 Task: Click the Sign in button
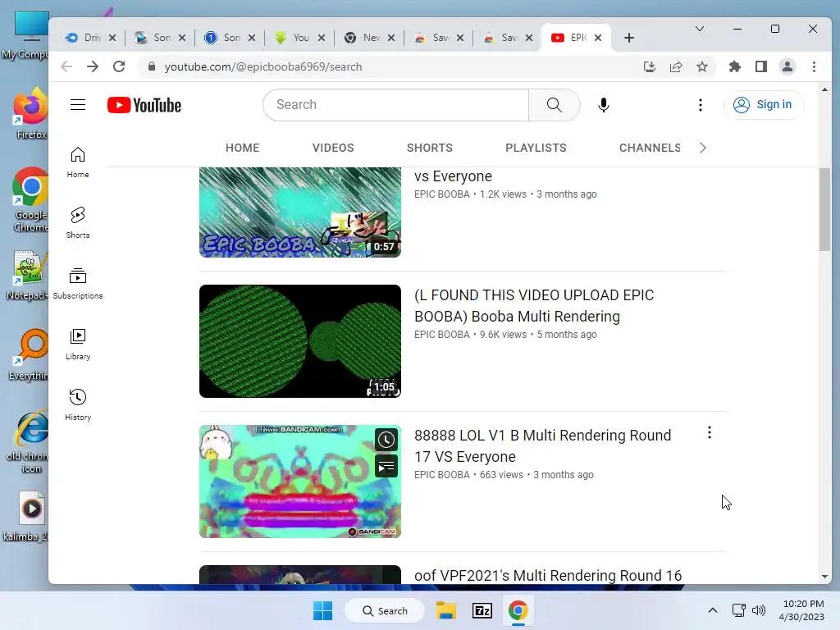[764, 104]
